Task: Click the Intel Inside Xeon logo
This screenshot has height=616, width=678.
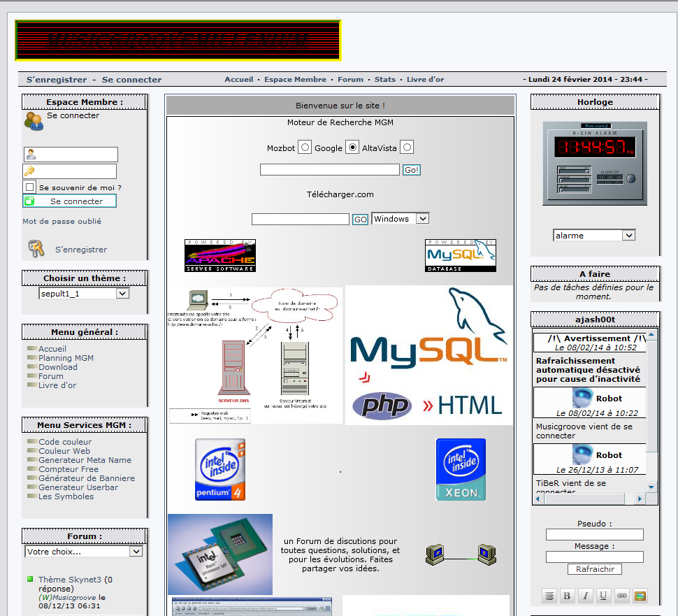Action: click(x=461, y=469)
